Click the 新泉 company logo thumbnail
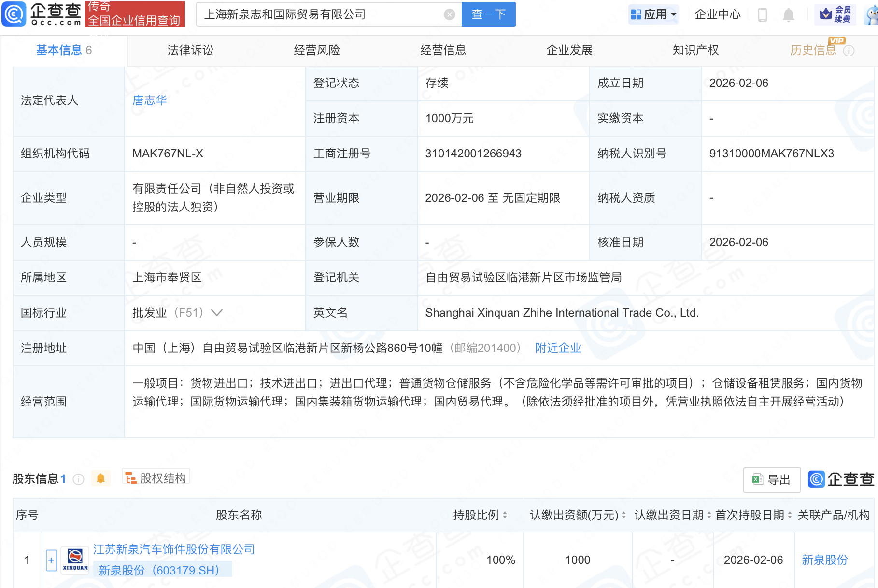Image resolution: width=878 pixels, height=588 pixels. (75, 560)
